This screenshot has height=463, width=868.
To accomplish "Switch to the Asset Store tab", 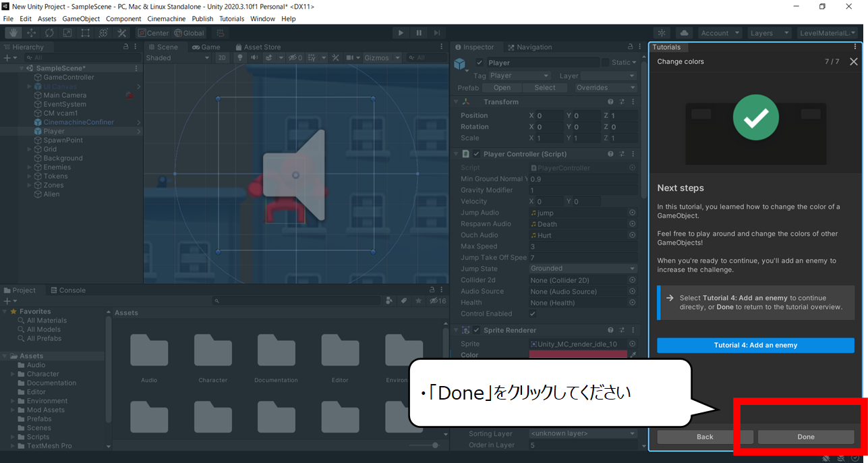I will click(x=258, y=47).
